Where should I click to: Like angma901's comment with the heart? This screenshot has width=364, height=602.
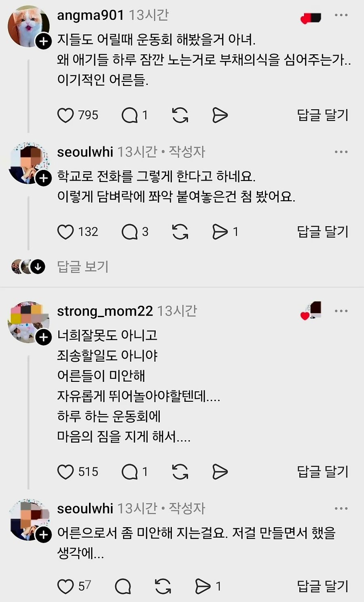66,116
